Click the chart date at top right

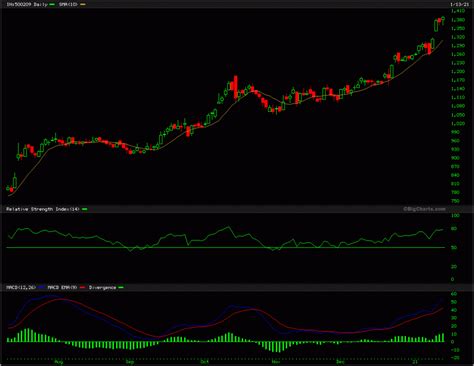[x=459, y=4]
